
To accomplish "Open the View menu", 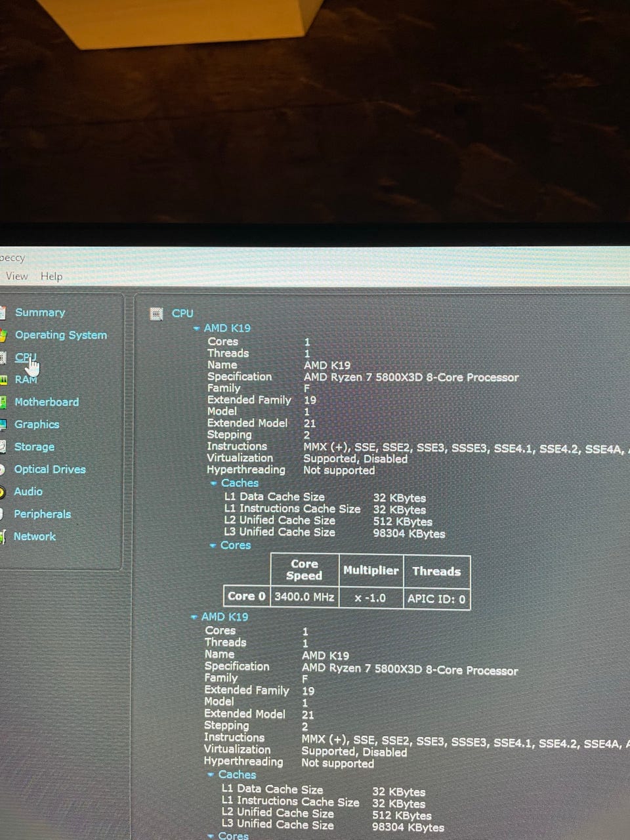I will pyautogui.click(x=16, y=276).
